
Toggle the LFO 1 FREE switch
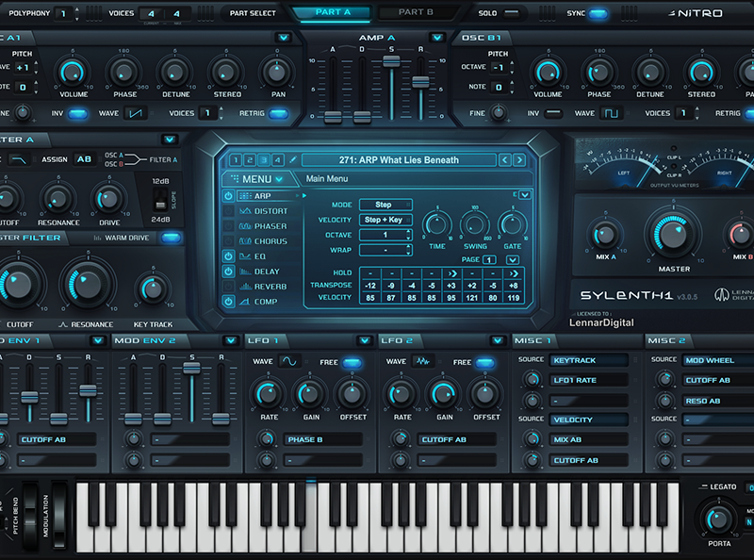point(352,362)
